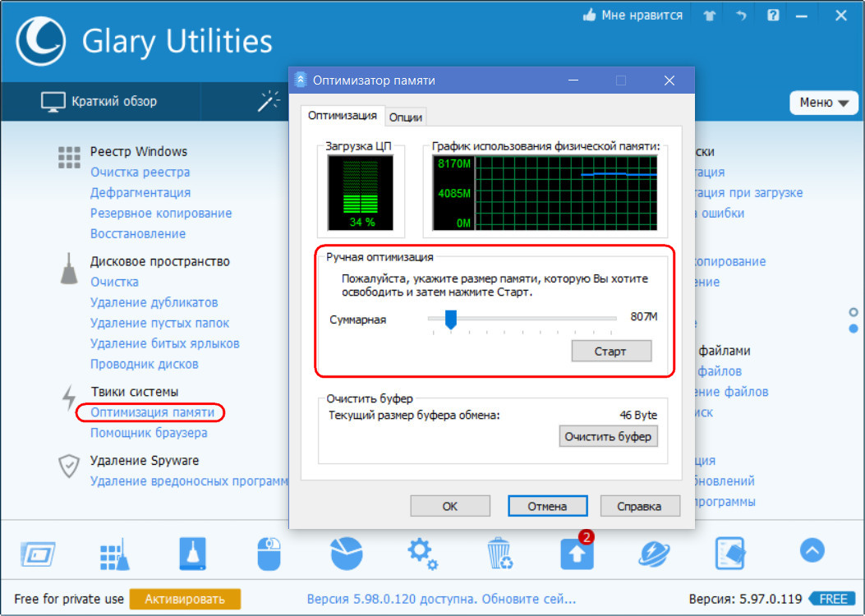This screenshot has width=865, height=616.
Task: Open the Версия 5.98.0.120 доступна update link
Action: point(441,599)
